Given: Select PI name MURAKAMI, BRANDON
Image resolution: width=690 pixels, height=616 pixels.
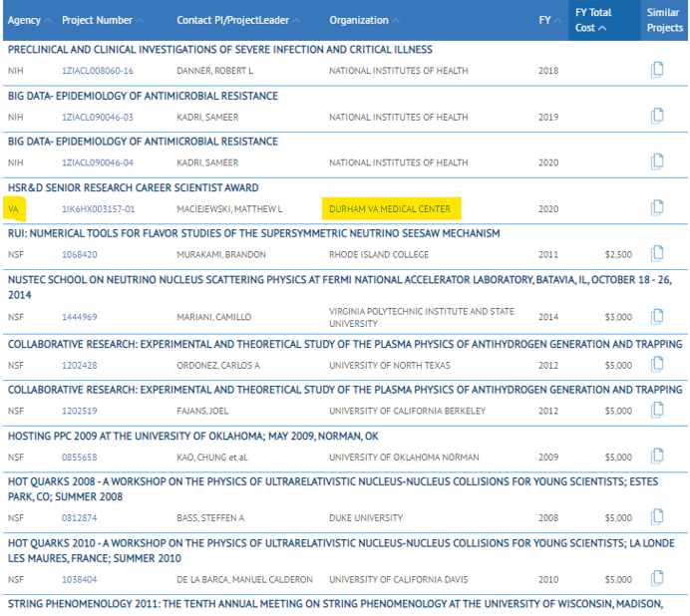Looking at the screenshot, I should [x=221, y=255].
